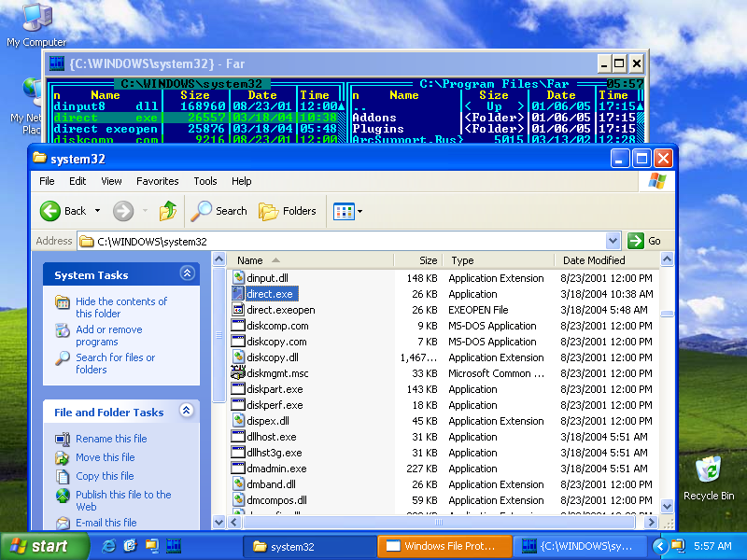Select the diskcopy.dll file icon

click(x=238, y=357)
